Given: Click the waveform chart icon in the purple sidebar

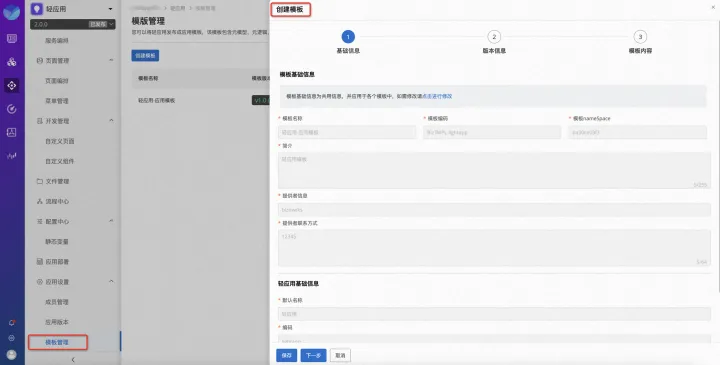Looking at the screenshot, I should (12, 156).
